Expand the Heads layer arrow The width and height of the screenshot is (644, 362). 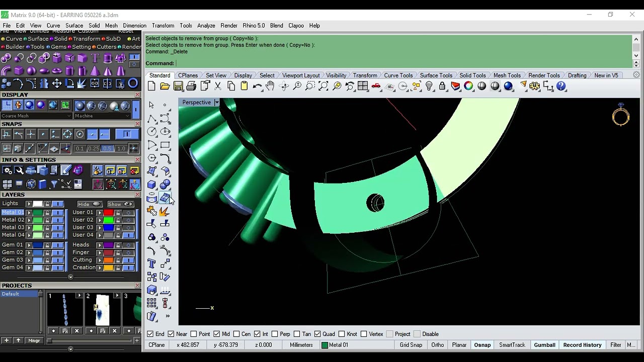point(100,245)
